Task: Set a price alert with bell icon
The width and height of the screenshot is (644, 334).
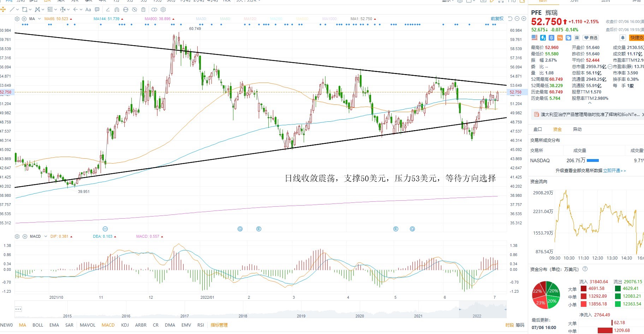Action: tap(623, 37)
